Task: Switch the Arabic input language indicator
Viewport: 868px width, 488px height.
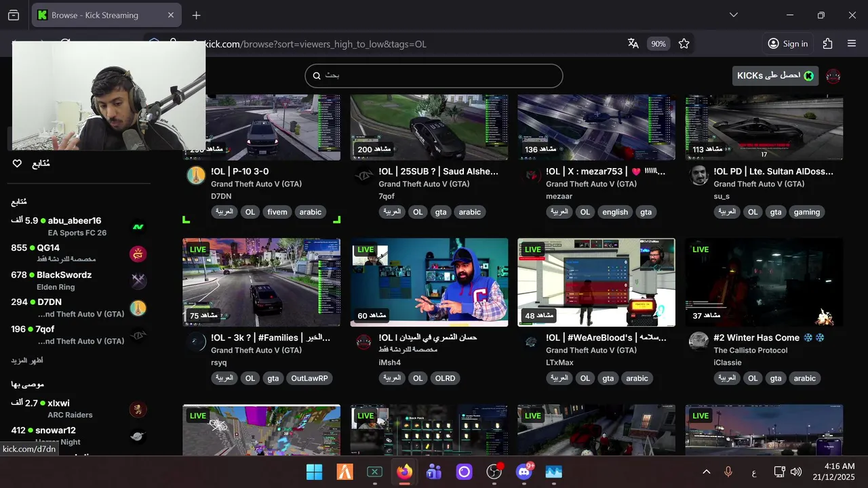Action: (754, 472)
